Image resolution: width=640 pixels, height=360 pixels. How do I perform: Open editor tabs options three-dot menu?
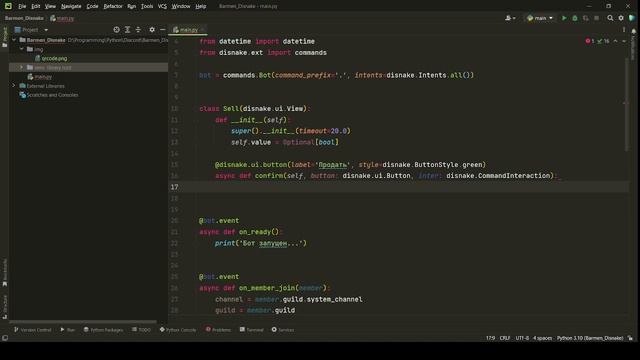click(624, 30)
